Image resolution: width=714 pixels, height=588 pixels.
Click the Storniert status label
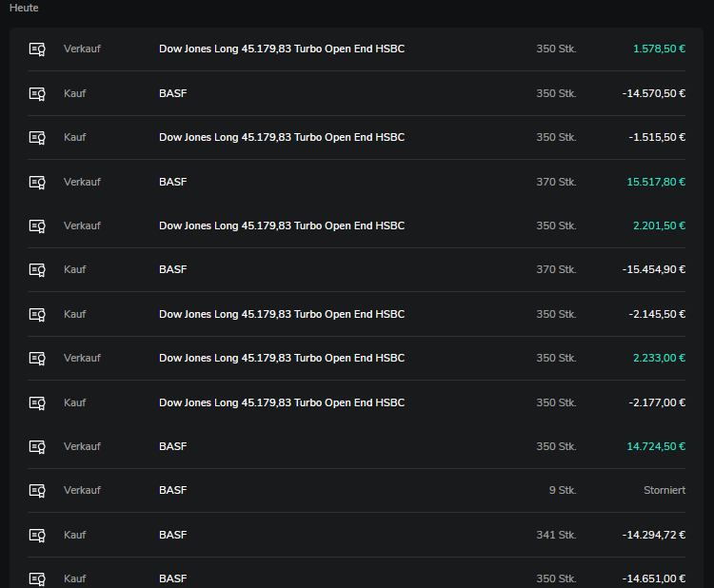click(x=664, y=491)
